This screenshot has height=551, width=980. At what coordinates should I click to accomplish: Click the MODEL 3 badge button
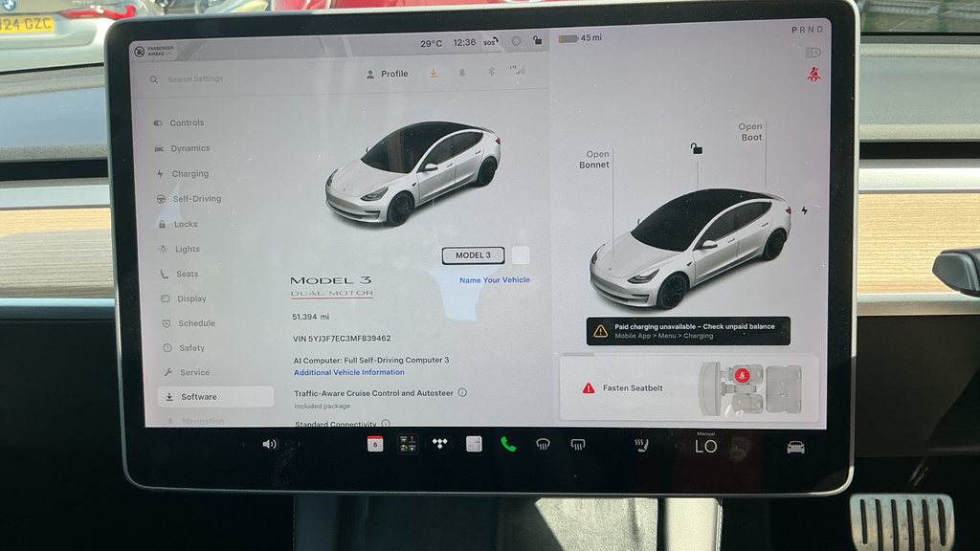473,255
